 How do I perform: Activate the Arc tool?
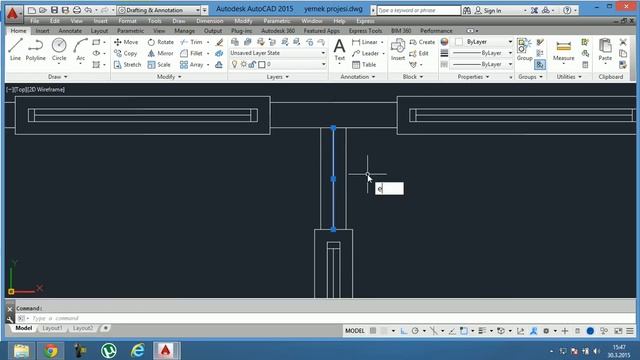(80, 50)
